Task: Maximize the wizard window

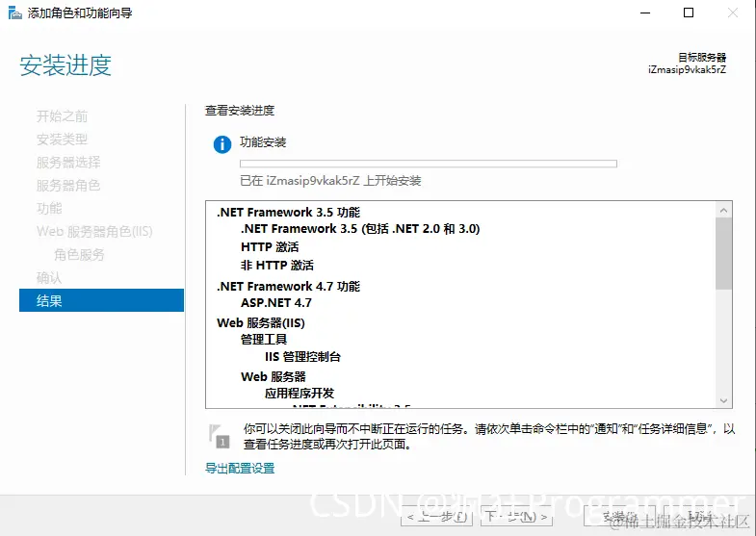Action: coord(689,13)
